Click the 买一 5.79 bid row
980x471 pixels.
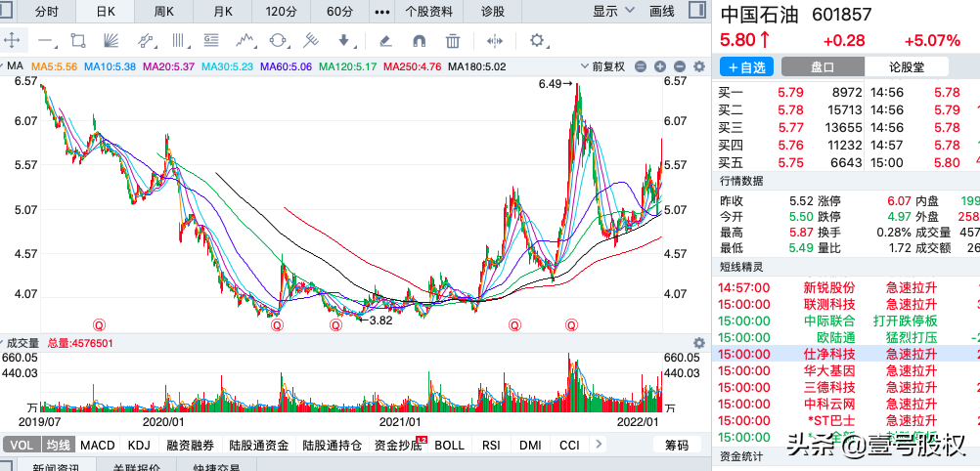point(789,93)
